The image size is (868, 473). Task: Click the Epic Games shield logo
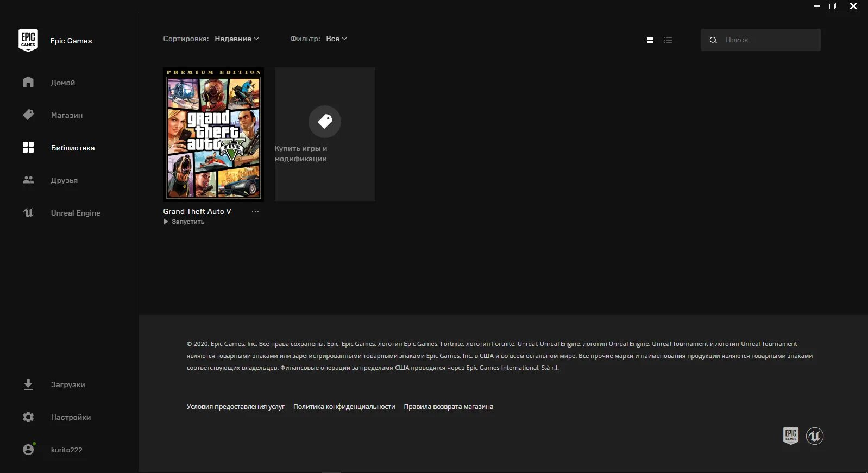(28, 41)
